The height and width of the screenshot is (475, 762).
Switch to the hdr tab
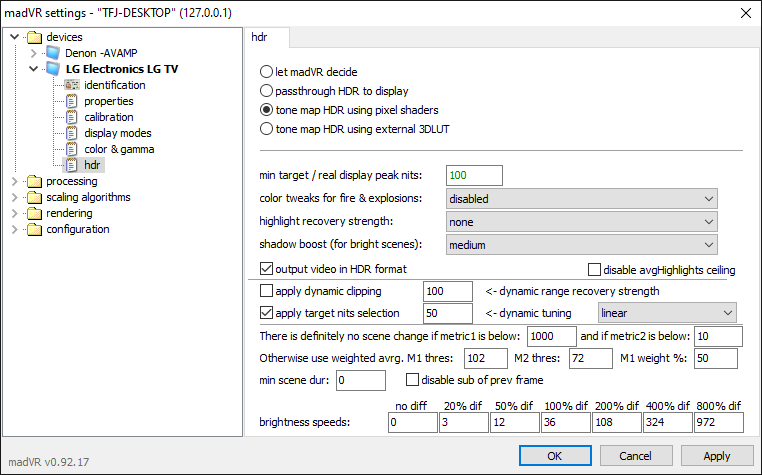point(260,37)
